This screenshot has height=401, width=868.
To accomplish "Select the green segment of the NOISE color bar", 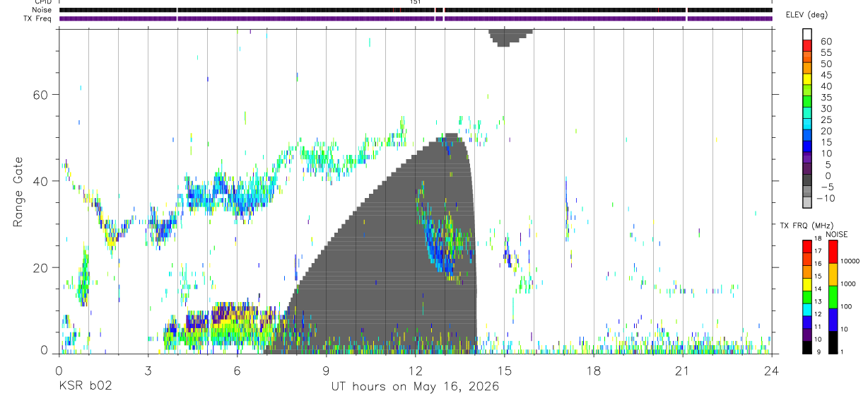I will tap(833, 297).
